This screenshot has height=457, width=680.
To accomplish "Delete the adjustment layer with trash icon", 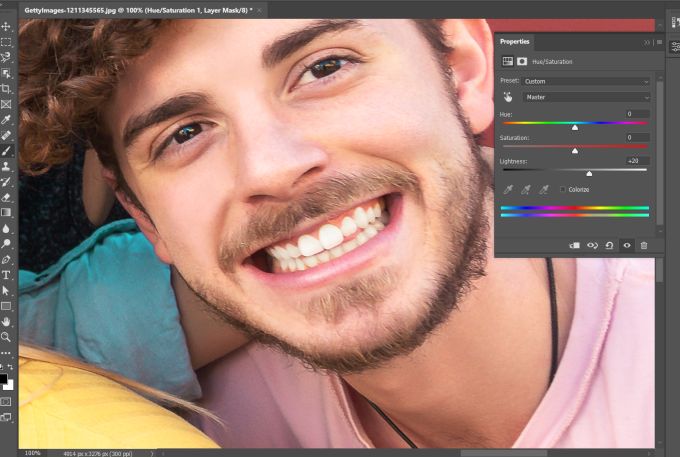I will click(644, 245).
